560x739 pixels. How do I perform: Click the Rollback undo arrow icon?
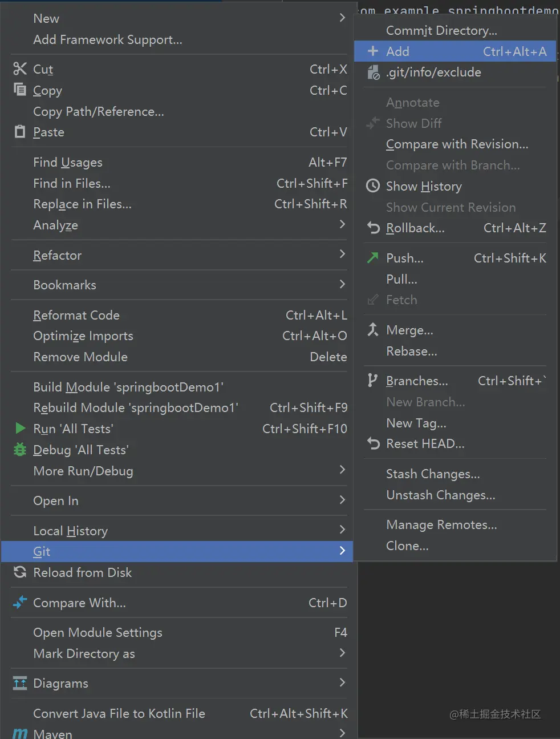[x=373, y=228]
